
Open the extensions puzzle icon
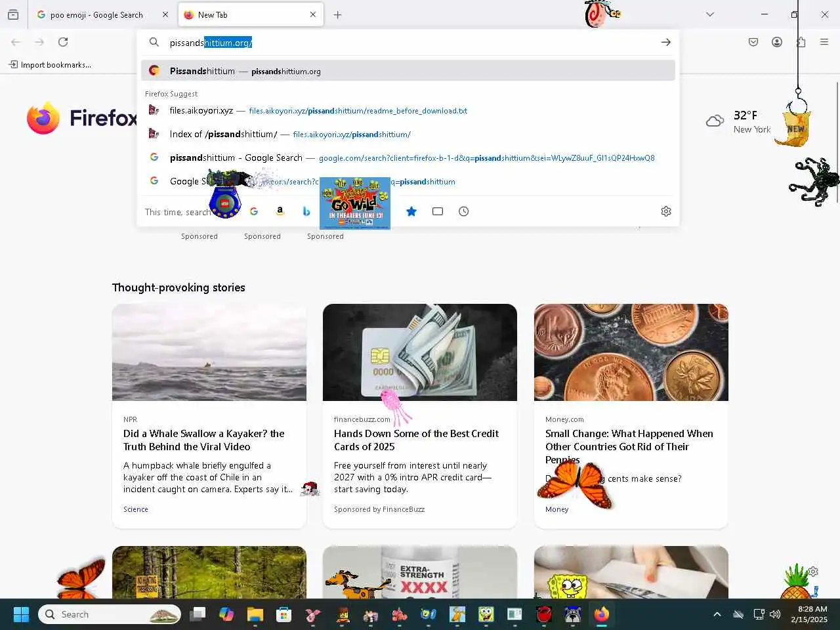click(801, 42)
